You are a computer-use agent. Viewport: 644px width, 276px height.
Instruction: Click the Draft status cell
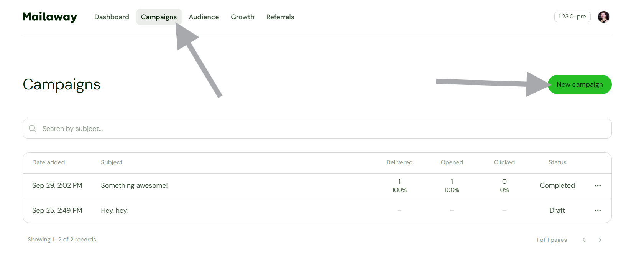click(x=557, y=210)
